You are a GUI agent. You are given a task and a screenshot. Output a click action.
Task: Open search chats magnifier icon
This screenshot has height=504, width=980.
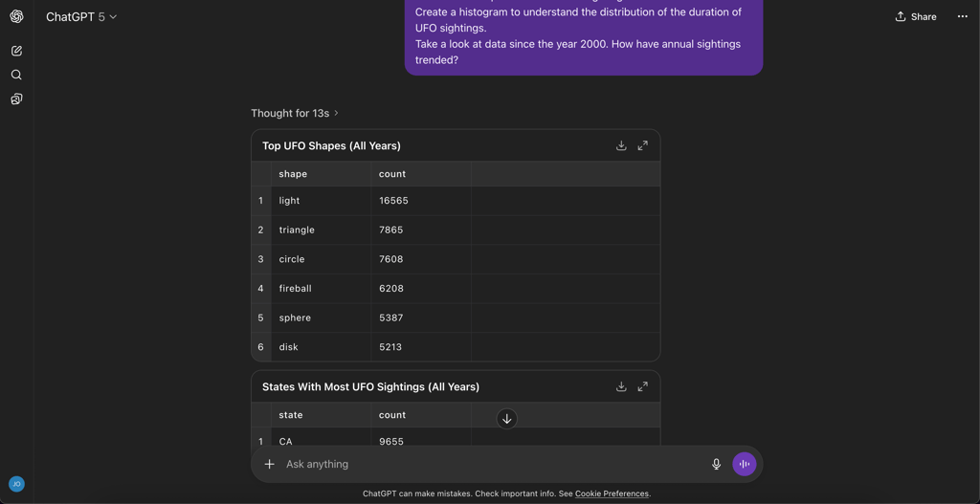[x=17, y=75]
